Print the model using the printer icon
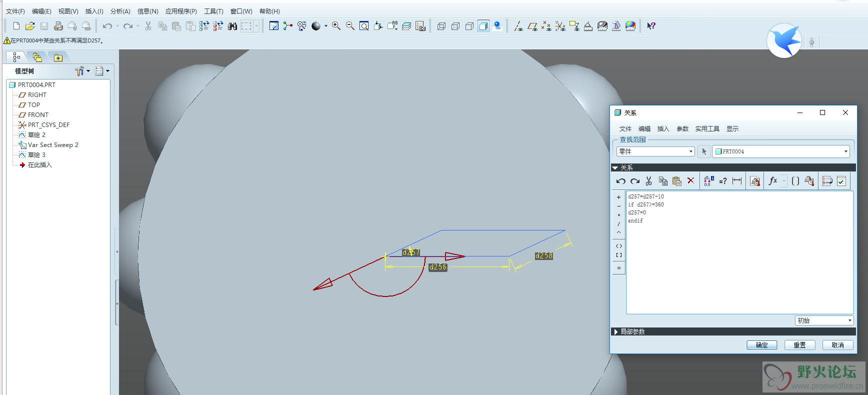The width and height of the screenshot is (868, 395). click(58, 26)
